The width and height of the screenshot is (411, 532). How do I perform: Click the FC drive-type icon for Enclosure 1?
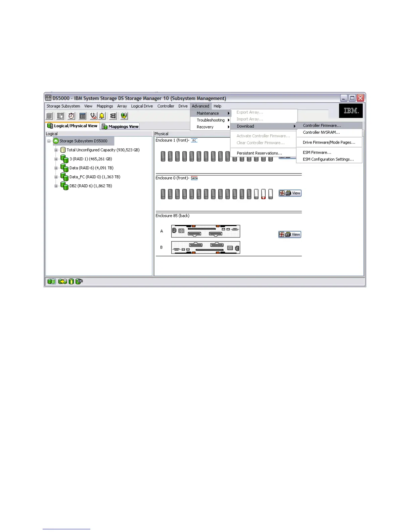click(x=194, y=140)
